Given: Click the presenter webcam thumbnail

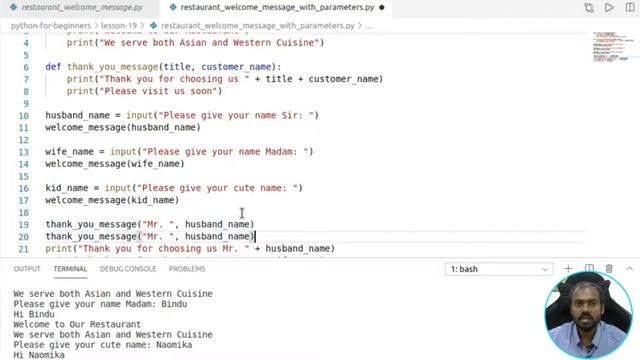Looking at the screenshot, I should 588,315.
